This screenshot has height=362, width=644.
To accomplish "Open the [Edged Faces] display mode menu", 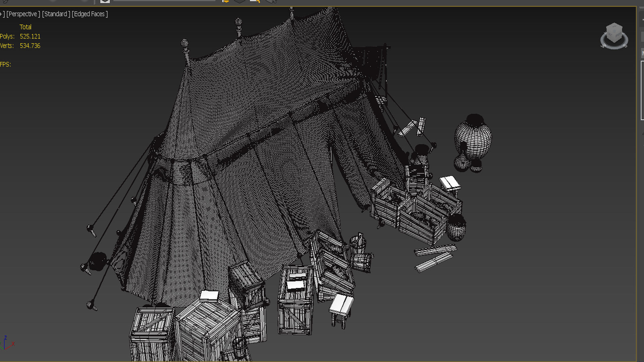I will [x=90, y=14].
